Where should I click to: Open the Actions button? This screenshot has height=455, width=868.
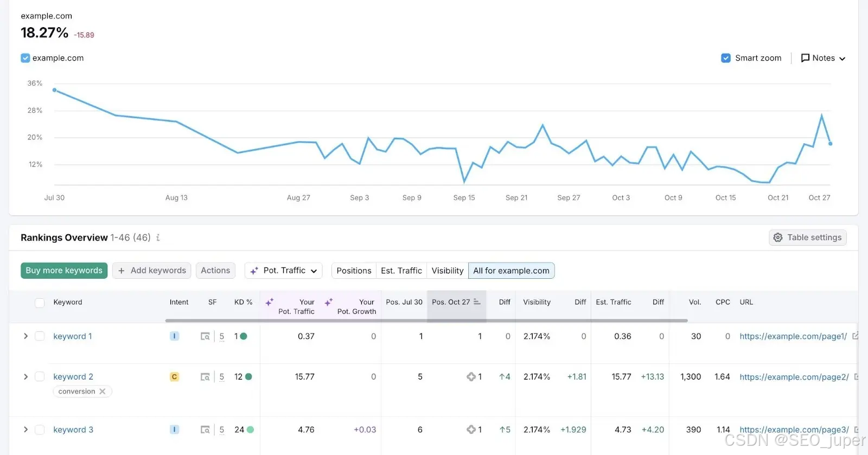215,271
